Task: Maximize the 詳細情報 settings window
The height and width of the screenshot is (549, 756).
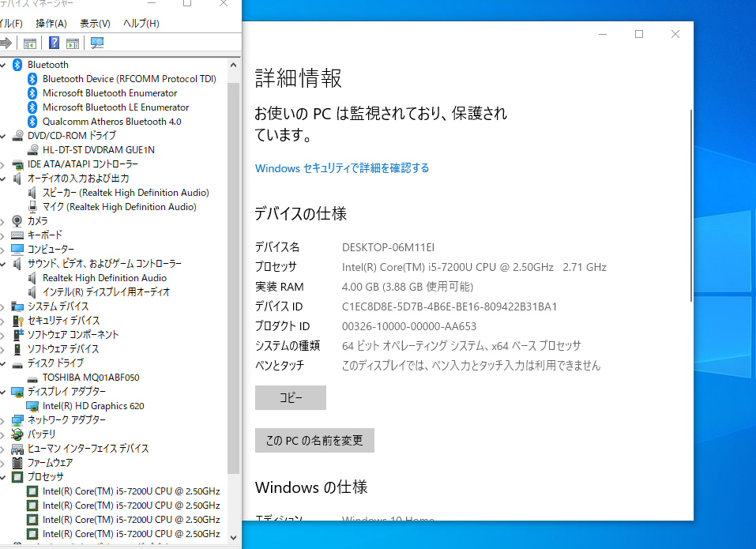Action: point(639,34)
